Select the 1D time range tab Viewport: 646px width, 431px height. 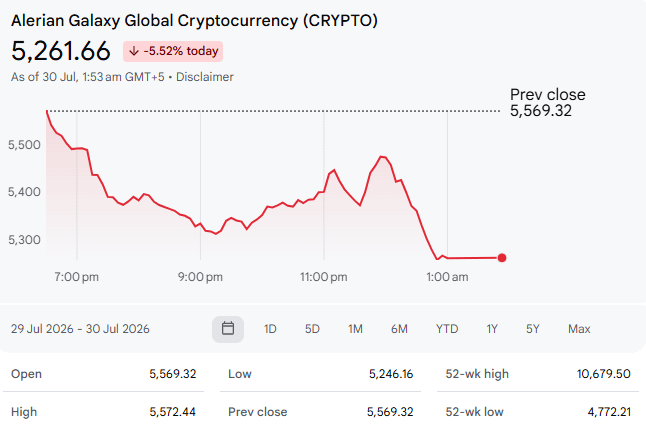[x=270, y=329]
